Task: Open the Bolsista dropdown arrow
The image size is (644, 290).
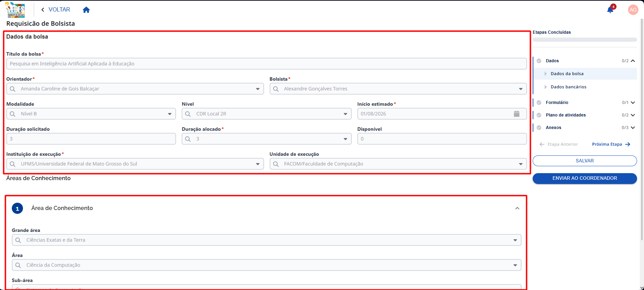Action: tap(521, 89)
